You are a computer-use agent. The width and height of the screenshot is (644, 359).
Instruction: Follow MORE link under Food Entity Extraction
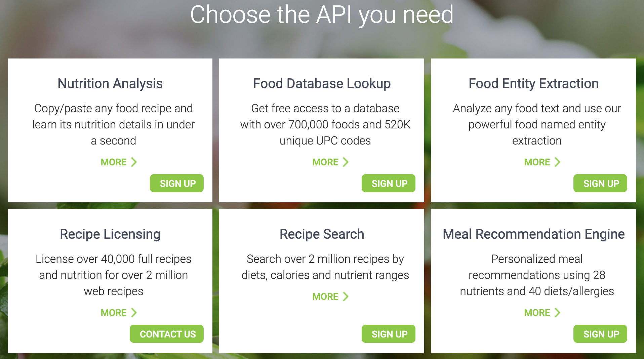point(537,162)
